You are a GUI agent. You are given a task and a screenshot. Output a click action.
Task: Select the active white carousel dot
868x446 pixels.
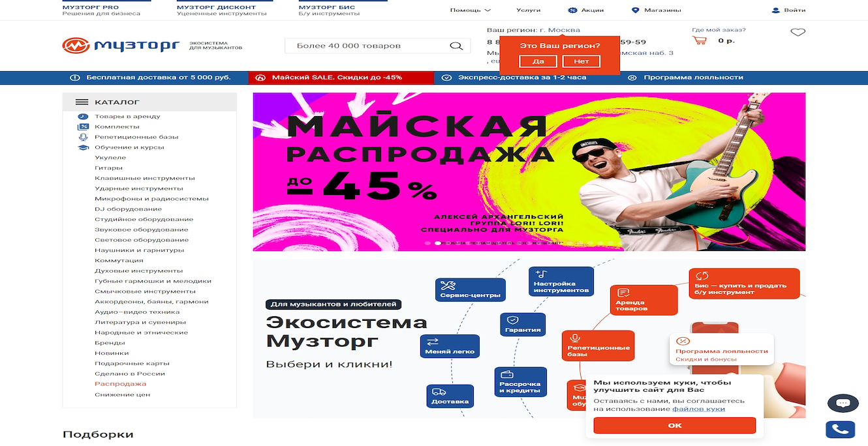(x=437, y=243)
